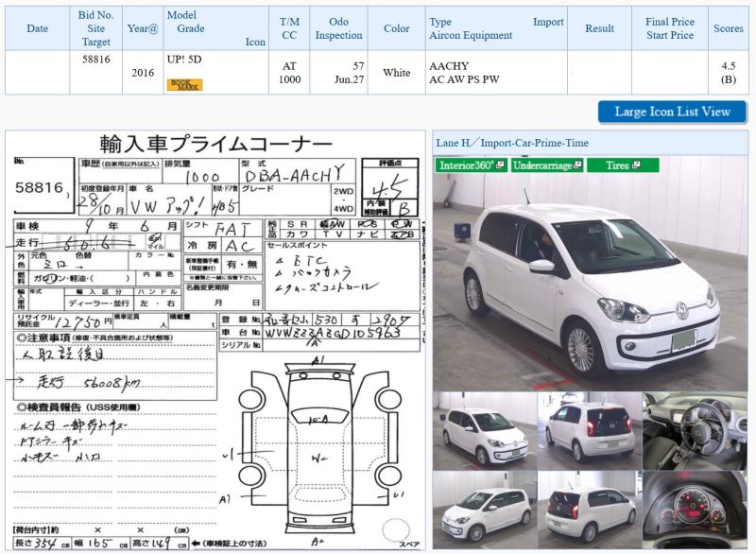Click the Year@ column header

coord(143,28)
